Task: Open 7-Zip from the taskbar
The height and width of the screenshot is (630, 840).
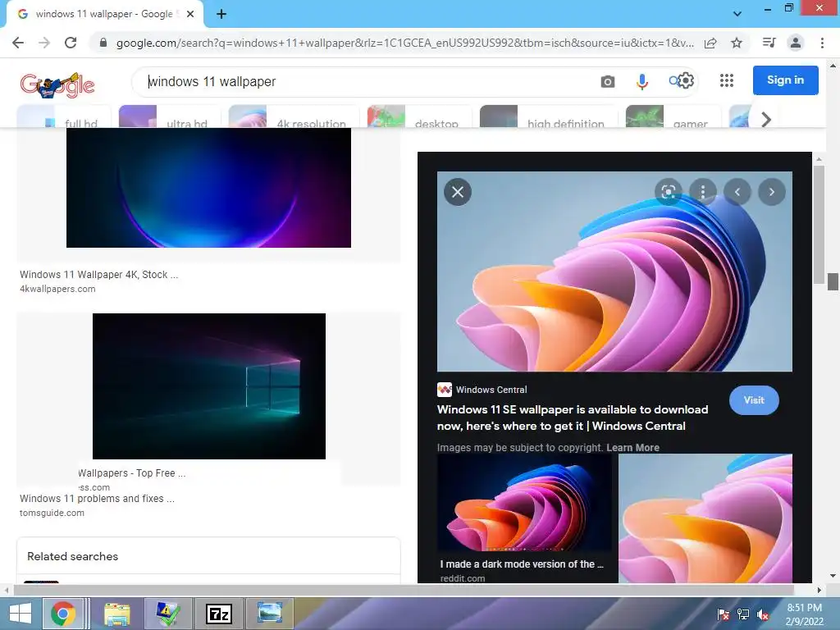Action: pos(218,614)
